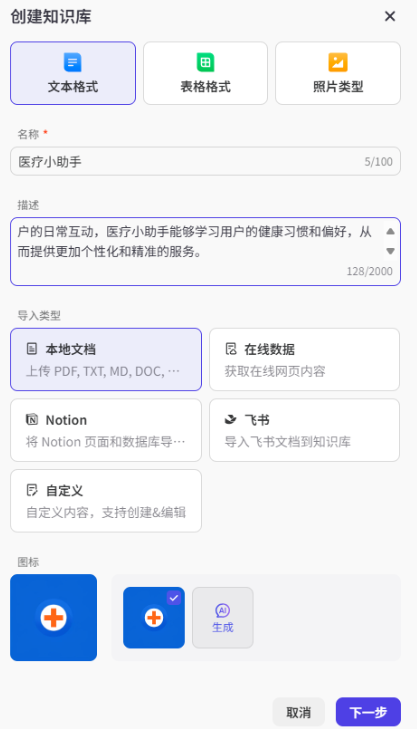Click 下一步 to proceed
The image size is (417, 729).
point(368,712)
